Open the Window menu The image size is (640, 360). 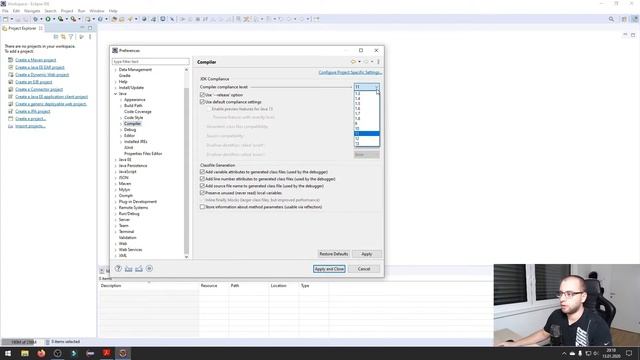click(x=97, y=11)
